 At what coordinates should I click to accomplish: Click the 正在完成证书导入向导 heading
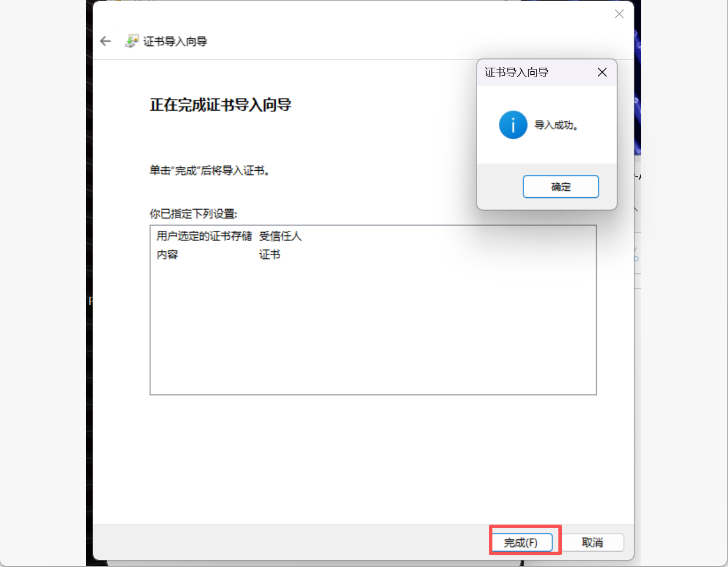[x=220, y=105]
